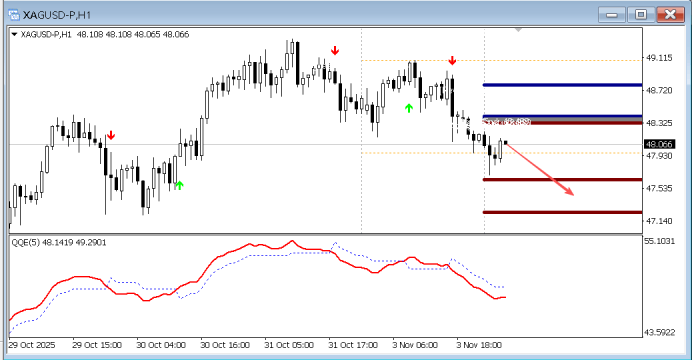
Task: Select the red sell arrow before 3 Nov 18:00
Action: click(x=452, y=60)
